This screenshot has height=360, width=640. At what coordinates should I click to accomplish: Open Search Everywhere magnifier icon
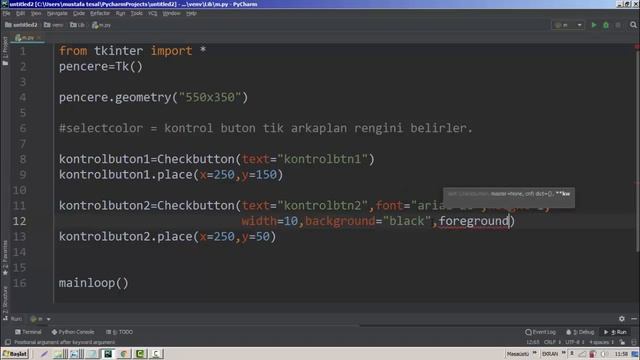(x=633, y=25)
